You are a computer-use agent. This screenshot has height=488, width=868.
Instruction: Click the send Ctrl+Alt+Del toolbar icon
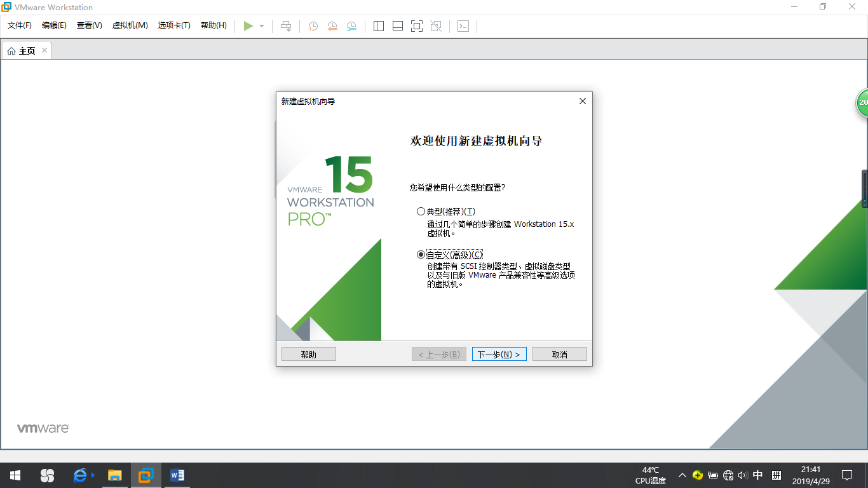click(x=286, y=26)
